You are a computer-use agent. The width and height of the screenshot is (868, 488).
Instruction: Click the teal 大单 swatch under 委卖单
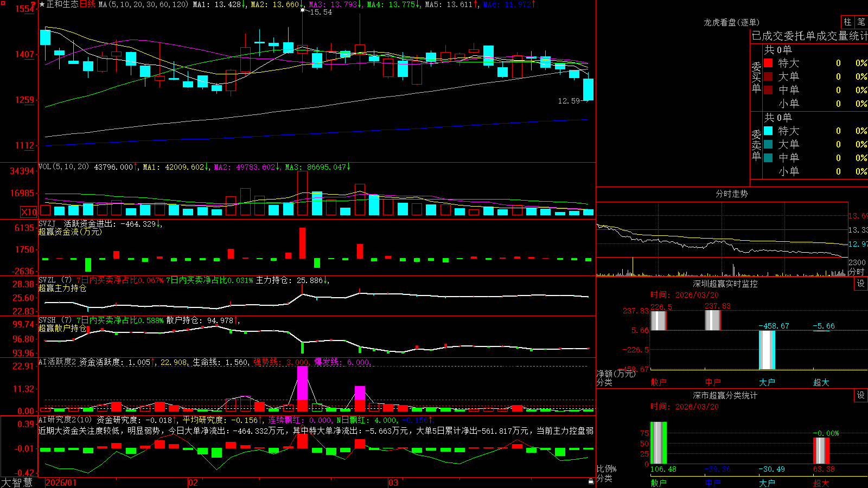click(x=768, y=144)
